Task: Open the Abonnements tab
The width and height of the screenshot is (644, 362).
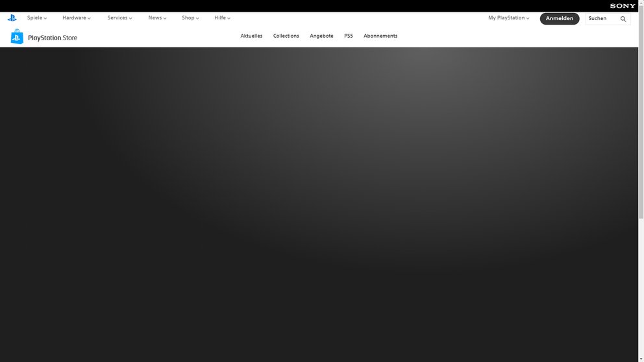Action: (380, 36)
